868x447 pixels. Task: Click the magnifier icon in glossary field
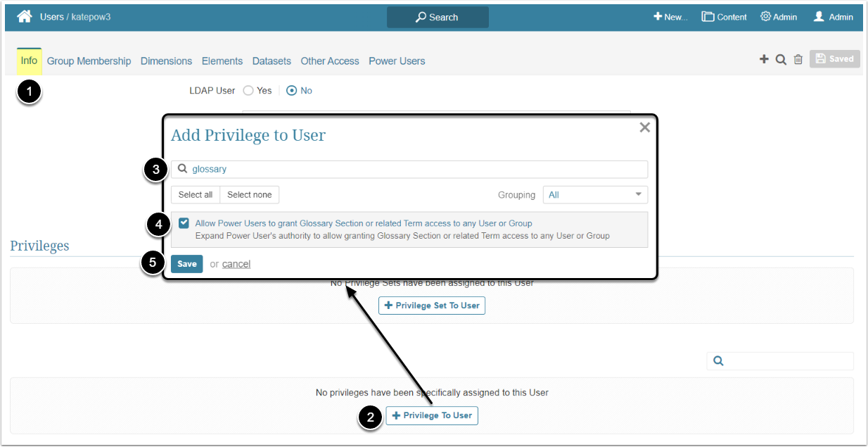coord(182,169)
